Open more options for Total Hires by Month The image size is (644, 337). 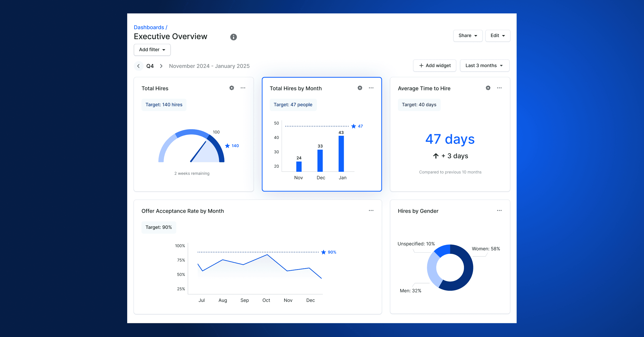[371, 88]
